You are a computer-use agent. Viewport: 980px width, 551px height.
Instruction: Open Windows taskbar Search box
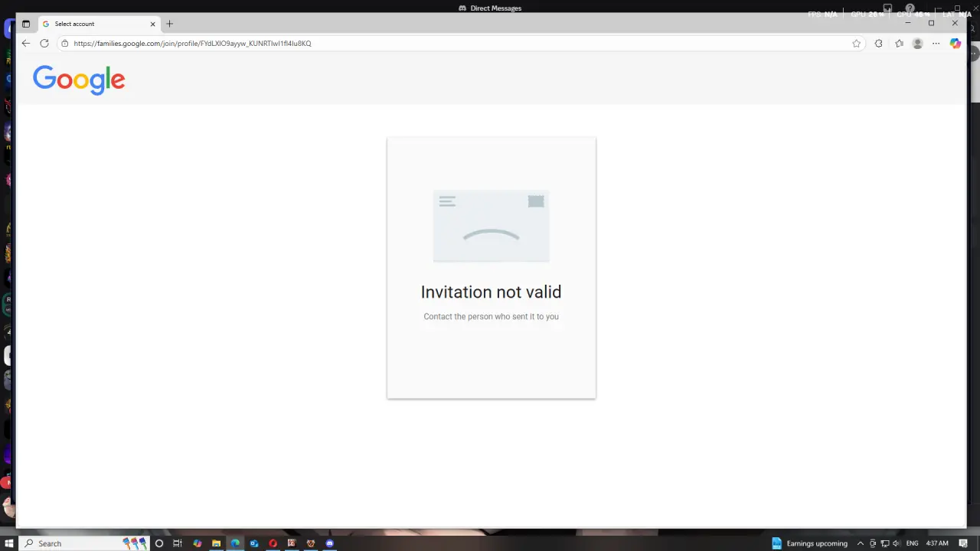click(73, 543)
